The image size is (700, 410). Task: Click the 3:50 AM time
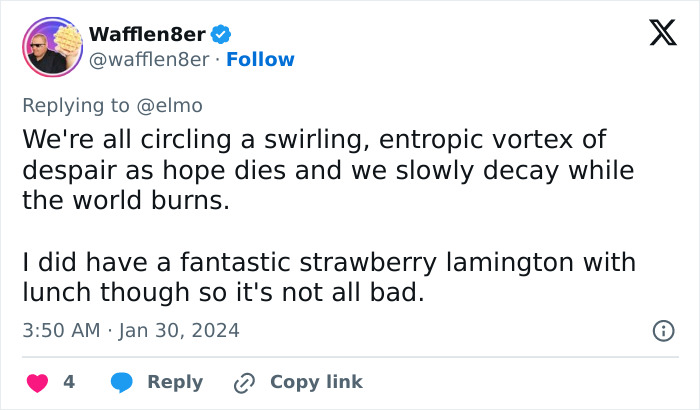[60, 330]
